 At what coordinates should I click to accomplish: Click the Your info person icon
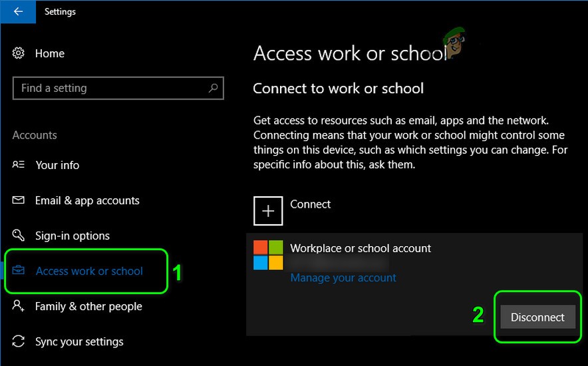coord(19,164)
